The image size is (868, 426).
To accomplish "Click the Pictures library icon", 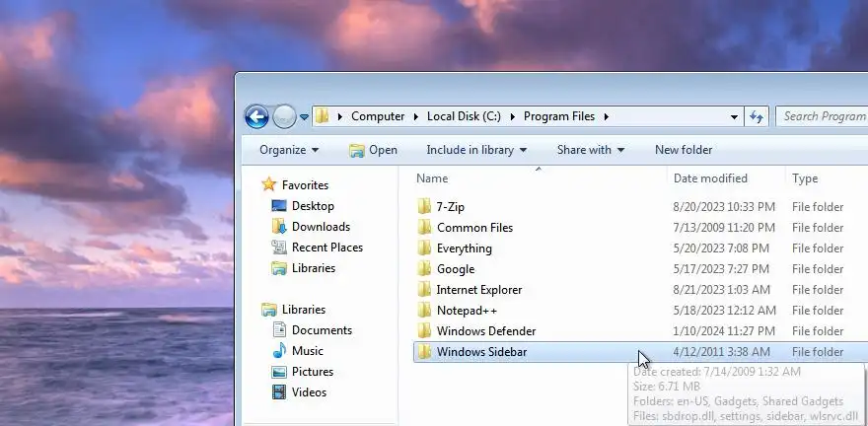I will click(x=279, y=371).
